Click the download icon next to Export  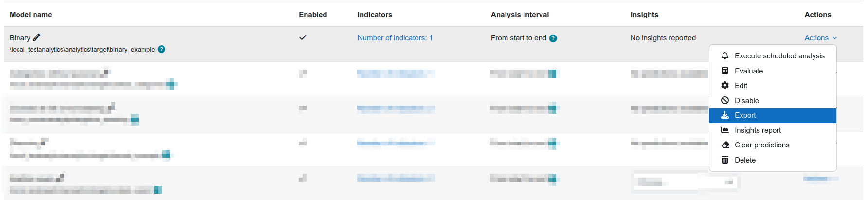coord(725,115)
